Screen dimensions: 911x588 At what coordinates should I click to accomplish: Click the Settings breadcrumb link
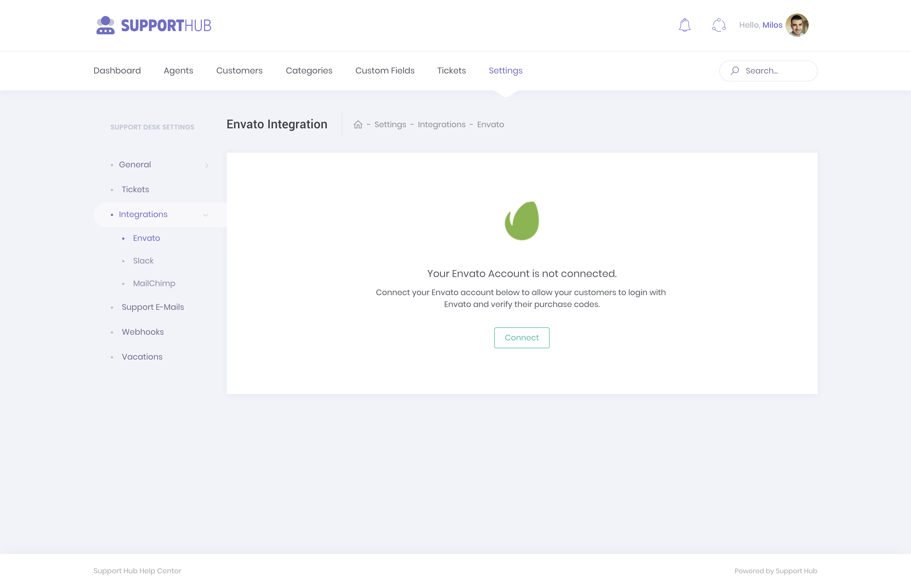tap(390, 124)
